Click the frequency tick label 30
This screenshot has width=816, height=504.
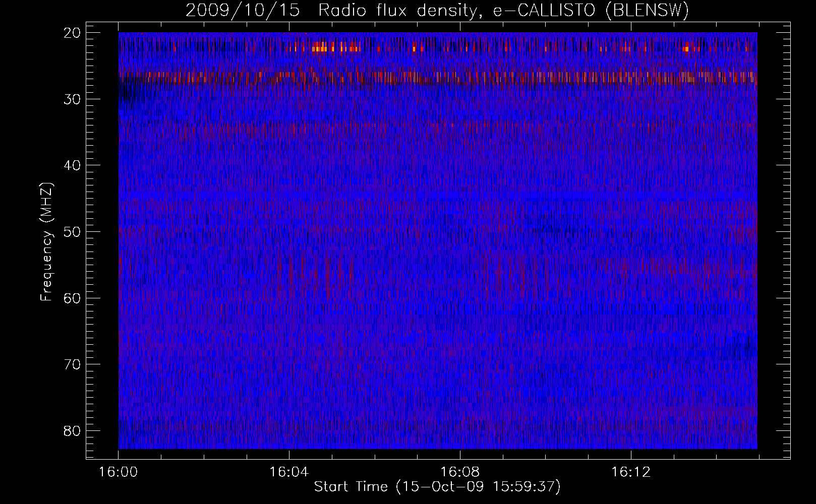pos(72,99)
